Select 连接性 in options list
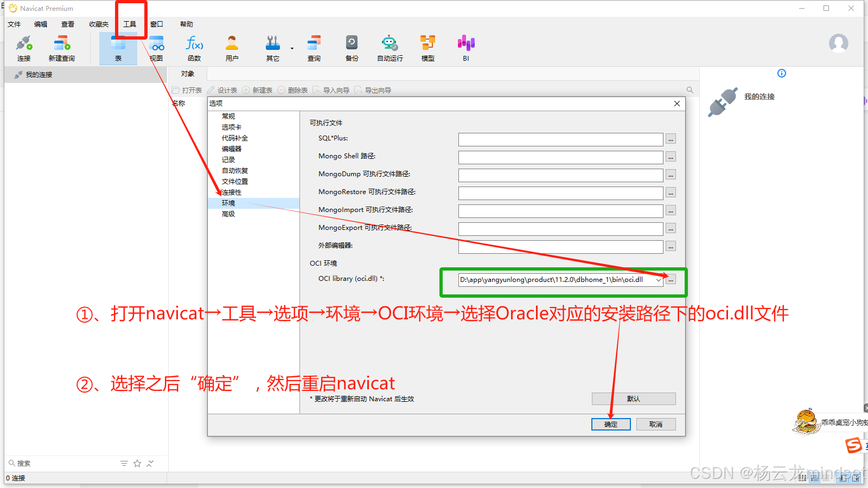The width and height of the screenshot is (868, 488). click(232, 192)
